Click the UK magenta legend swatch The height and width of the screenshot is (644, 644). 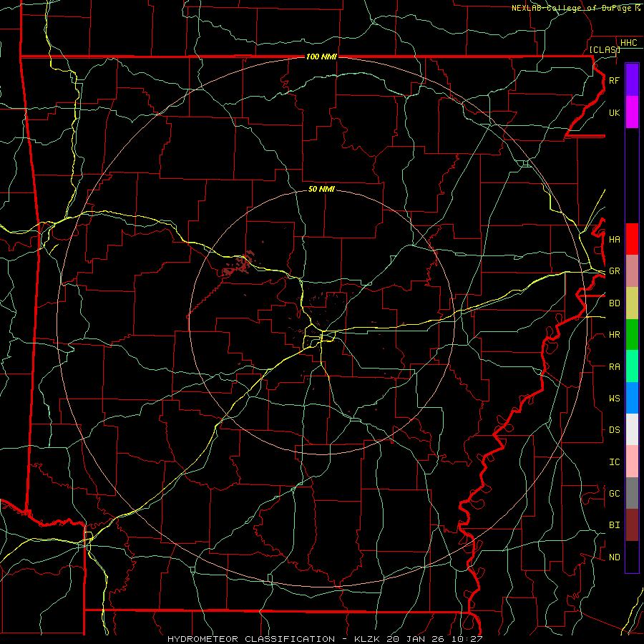(632, 112)
